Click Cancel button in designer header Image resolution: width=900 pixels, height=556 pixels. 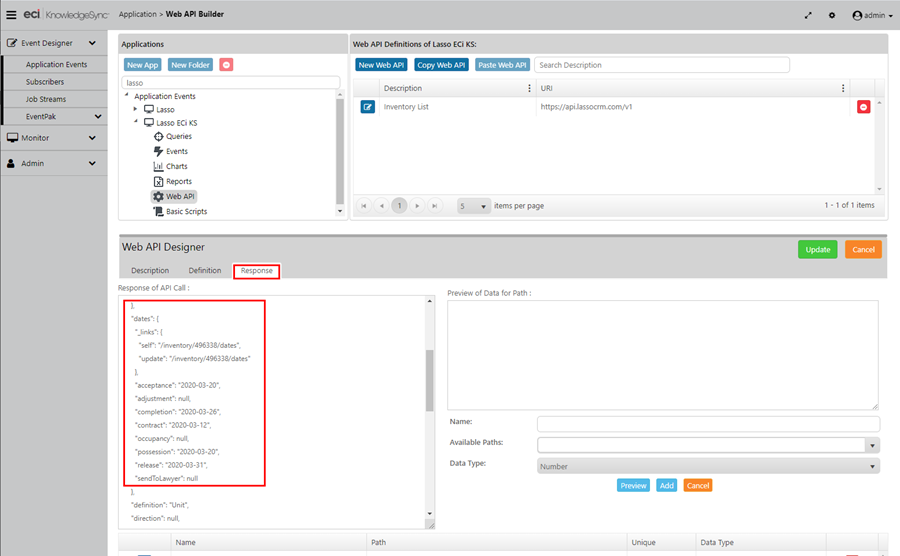coord(863,250)
